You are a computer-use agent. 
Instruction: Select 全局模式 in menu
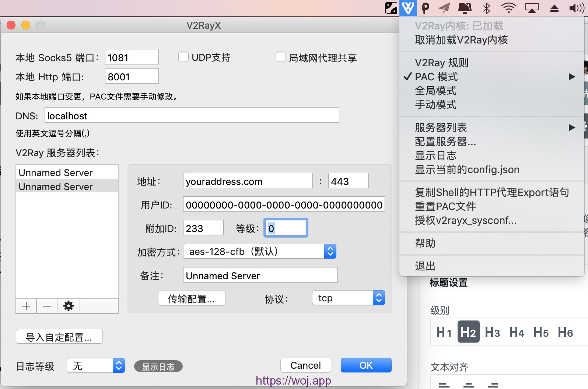pyautogui.click(x=492, y=91)
